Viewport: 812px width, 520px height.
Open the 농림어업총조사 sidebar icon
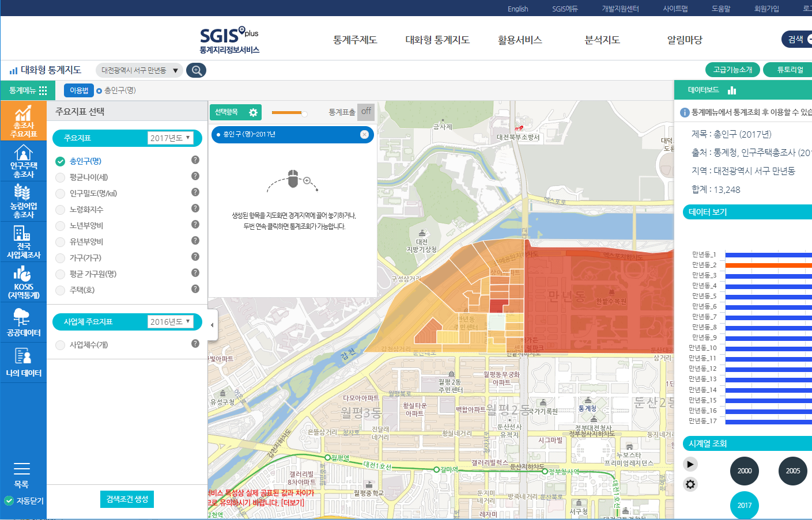[23, 202]
